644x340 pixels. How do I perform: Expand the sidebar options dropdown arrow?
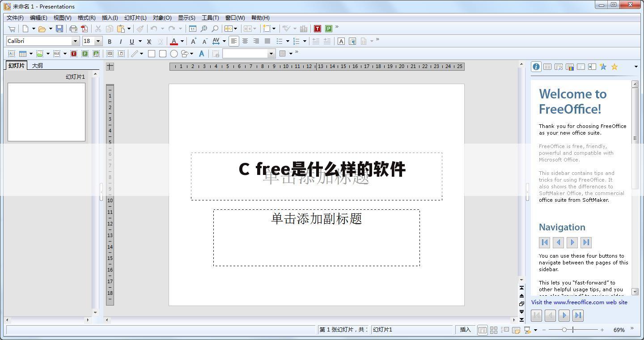pyautogui.click(x=636, y=67)
